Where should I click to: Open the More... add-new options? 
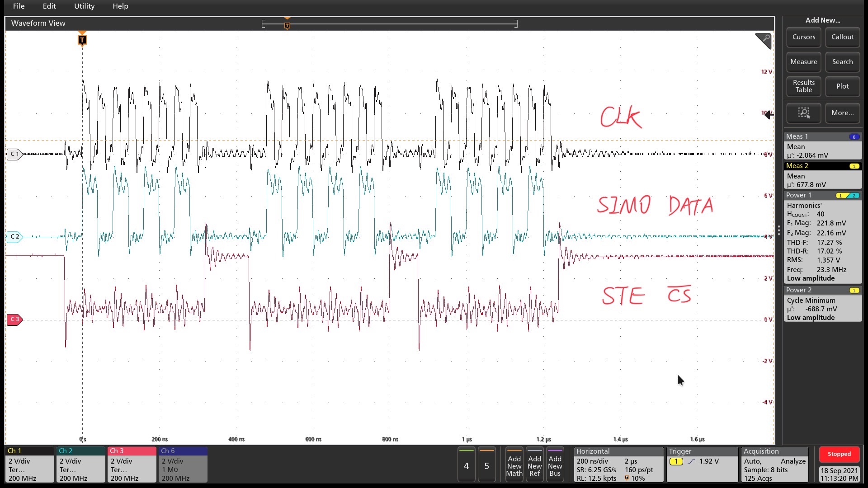pyautogui.click(x=842, y=113)
